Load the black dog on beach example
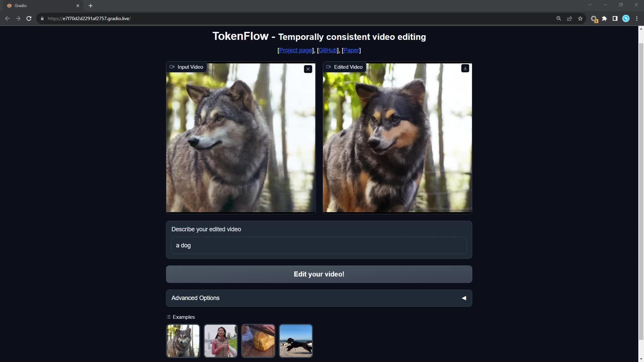The height and width of the screenshot is (362, 644). [296, 341]
